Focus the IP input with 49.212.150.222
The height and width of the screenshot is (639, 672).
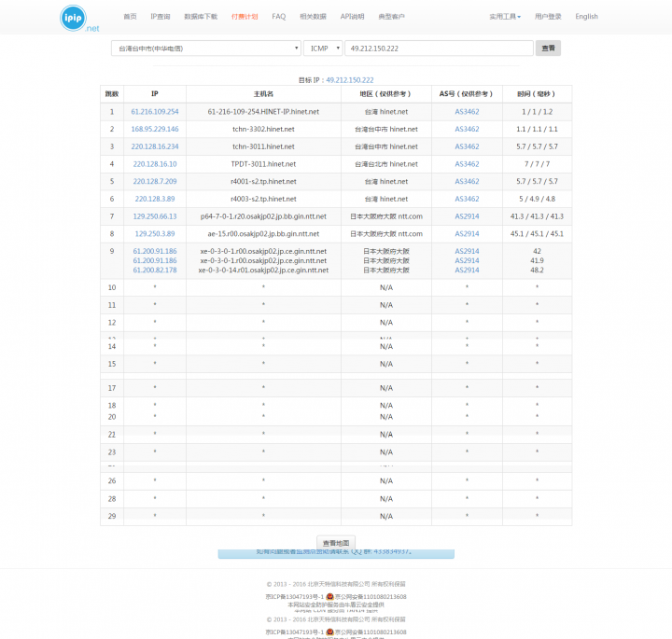tap(439, 49)
